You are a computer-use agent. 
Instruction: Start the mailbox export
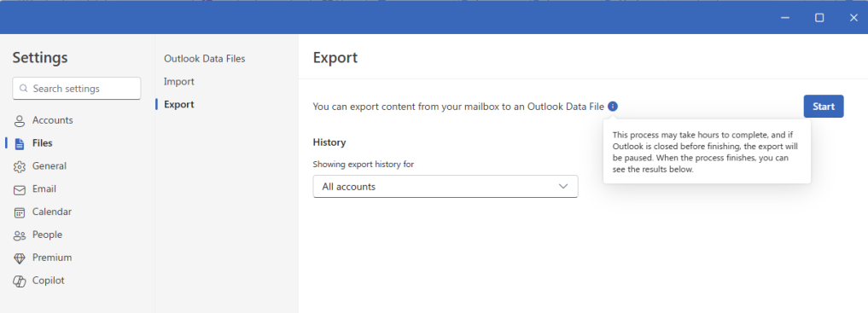tap(823, 106)
